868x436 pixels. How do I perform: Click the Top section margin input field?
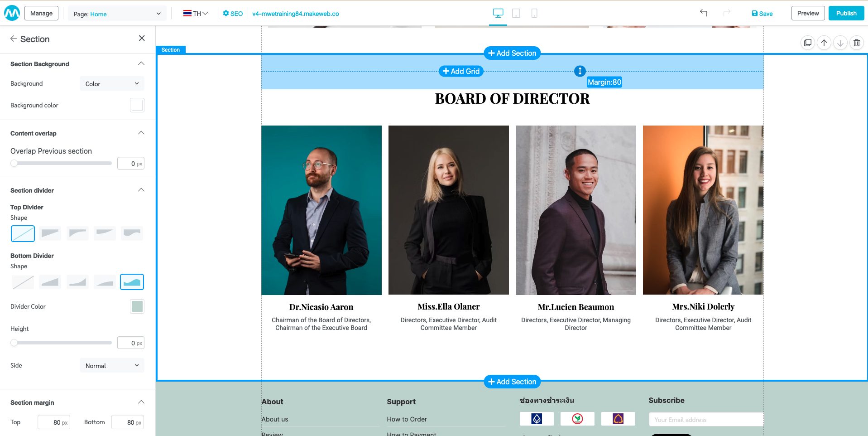(x=53, y=422)
